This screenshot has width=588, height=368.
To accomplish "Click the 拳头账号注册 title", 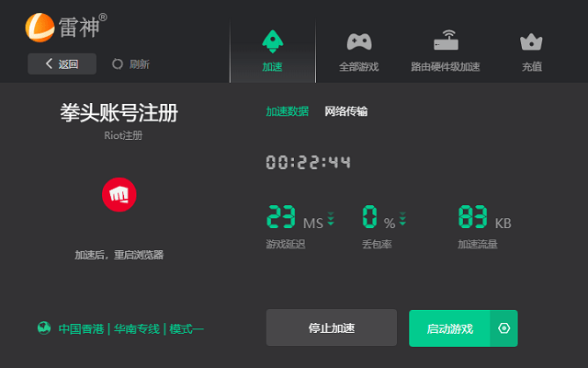I will 120,113.
